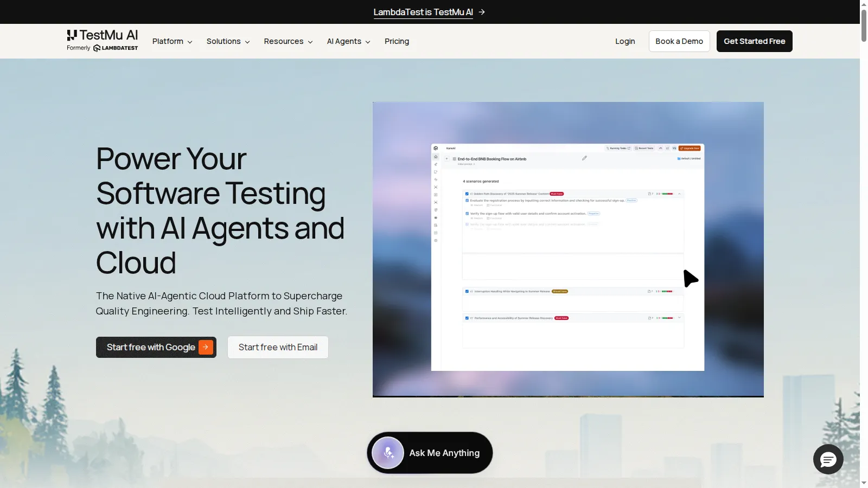The height and width of the screenshot is (488, 868).
Task: Click '4 scenarios generated' text in demo video
Action: pyautogui.click(x=481, y=181)
